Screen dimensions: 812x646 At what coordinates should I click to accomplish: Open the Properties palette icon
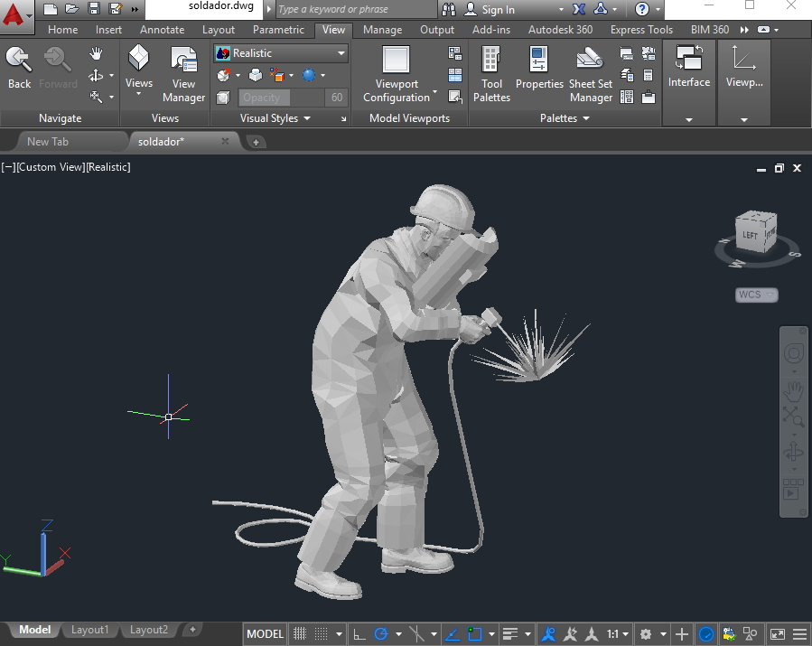coord(539,61)
